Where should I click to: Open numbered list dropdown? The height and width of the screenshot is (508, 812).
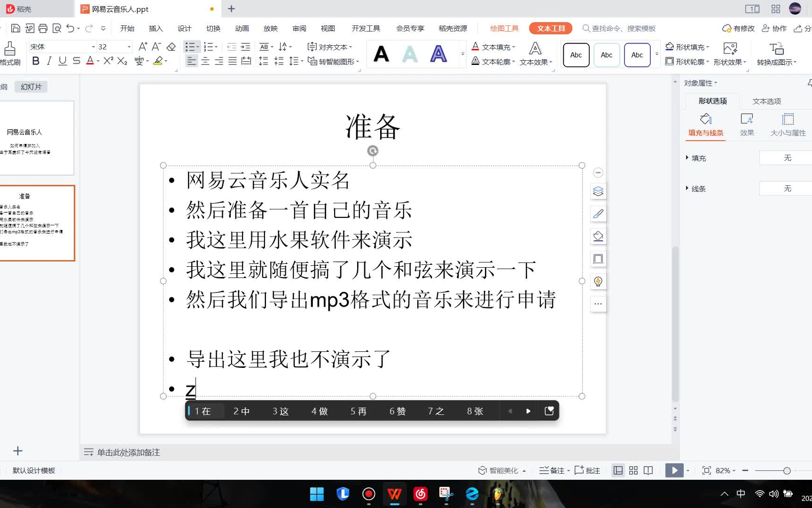[x=216, y=47]
